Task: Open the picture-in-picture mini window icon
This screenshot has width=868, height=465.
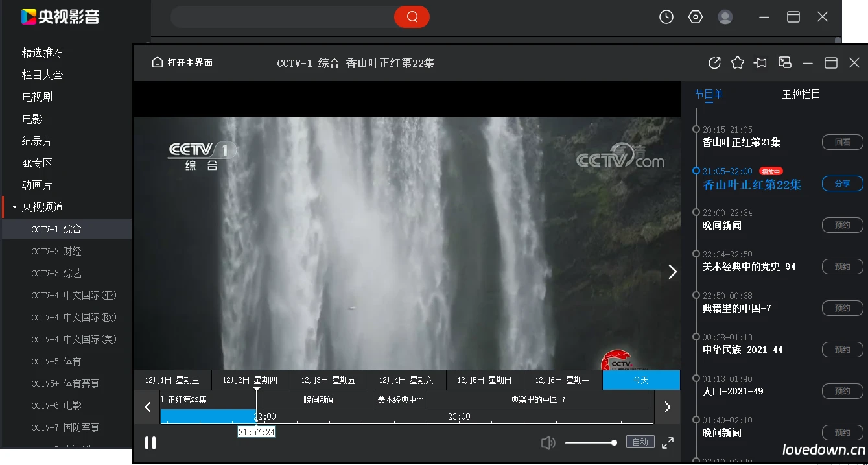Action: pyautogui.click(x=784, y=63)
